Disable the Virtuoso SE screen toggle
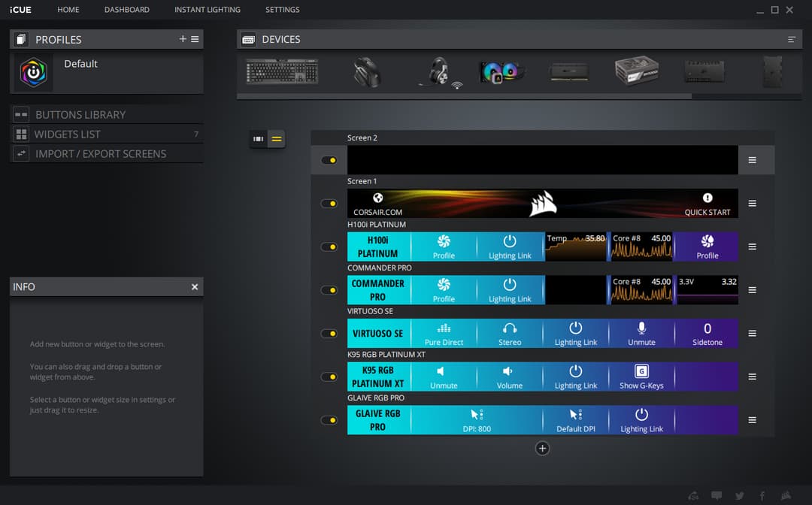 click(329, 334)
